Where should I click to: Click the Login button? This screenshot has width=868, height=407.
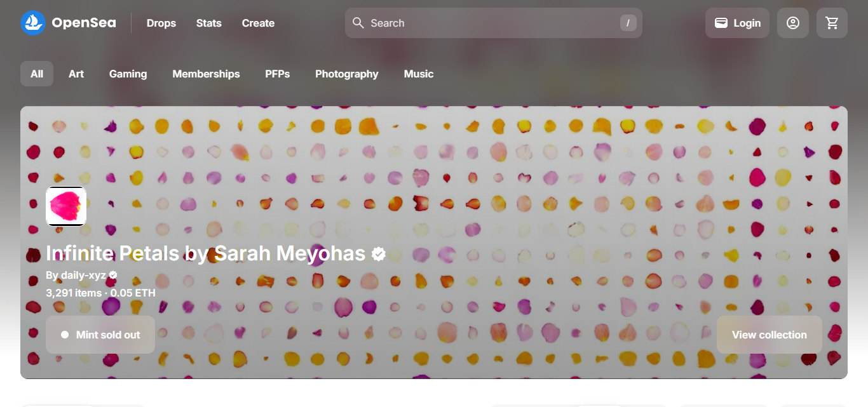tap(737, 23)
